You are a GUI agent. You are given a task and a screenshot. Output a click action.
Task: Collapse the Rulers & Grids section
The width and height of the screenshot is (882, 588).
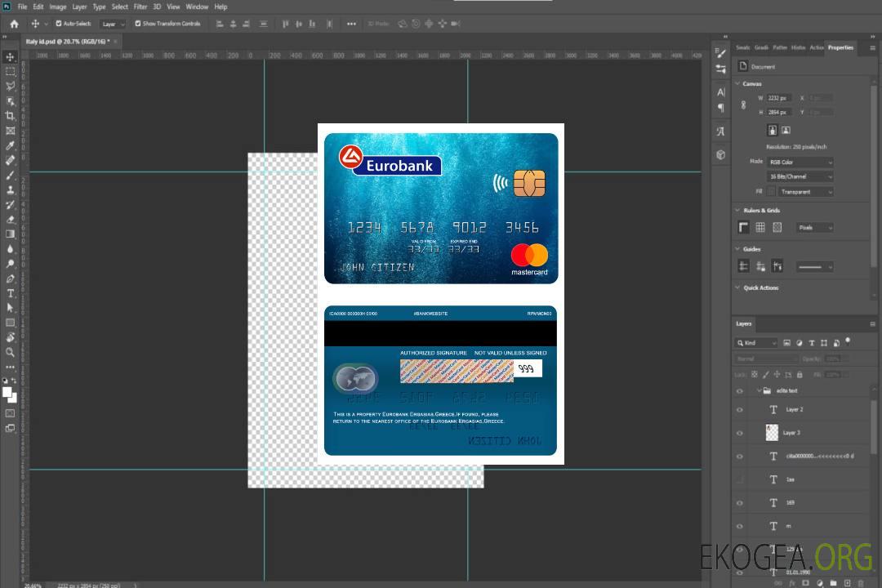pos(737,211)
